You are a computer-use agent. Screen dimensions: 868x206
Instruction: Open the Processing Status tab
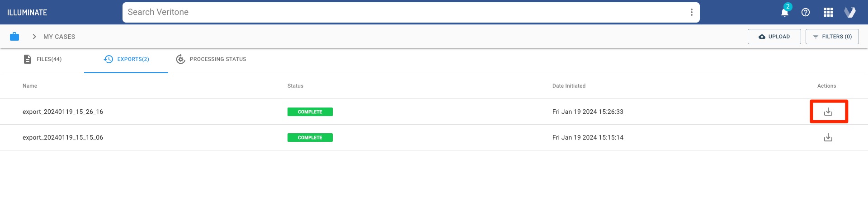click(x=211, y=59)
